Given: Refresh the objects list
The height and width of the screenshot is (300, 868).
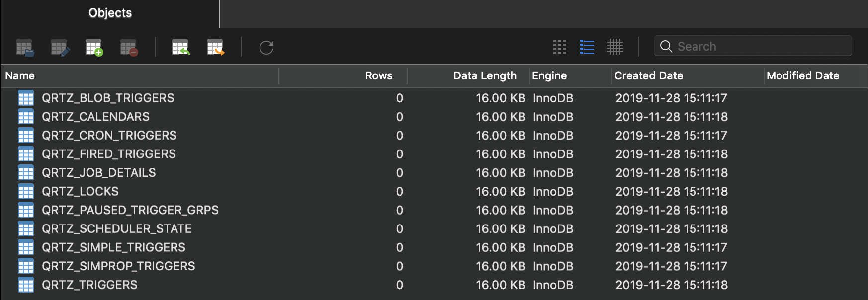Looking at the screenshot, I should click(x=266, y=48).
